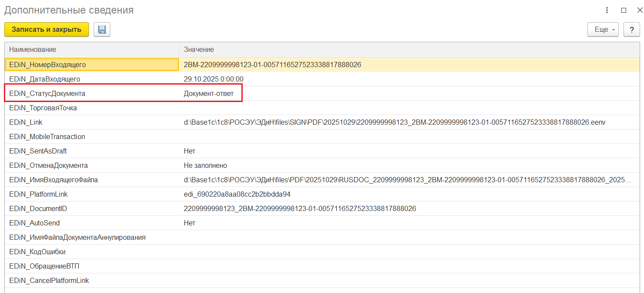Expand the Еще dropdown menu
Viewport: 644px width, 293px height.
coord(603,30)
